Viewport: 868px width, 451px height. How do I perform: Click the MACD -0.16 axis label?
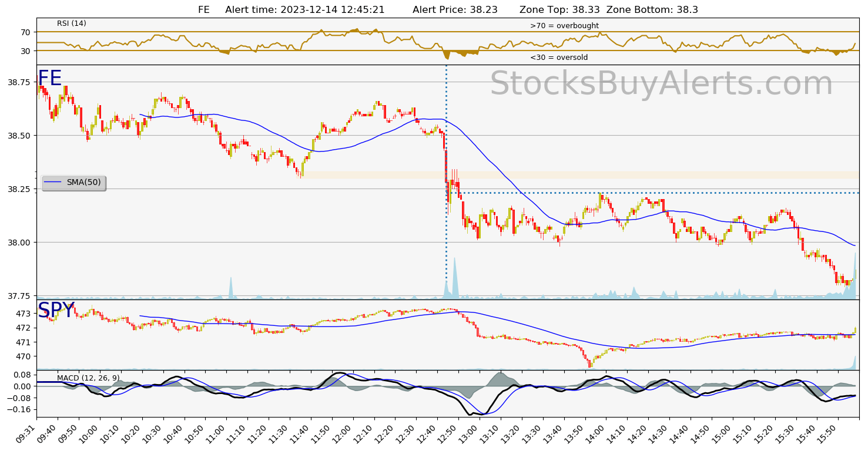point(20,409)
